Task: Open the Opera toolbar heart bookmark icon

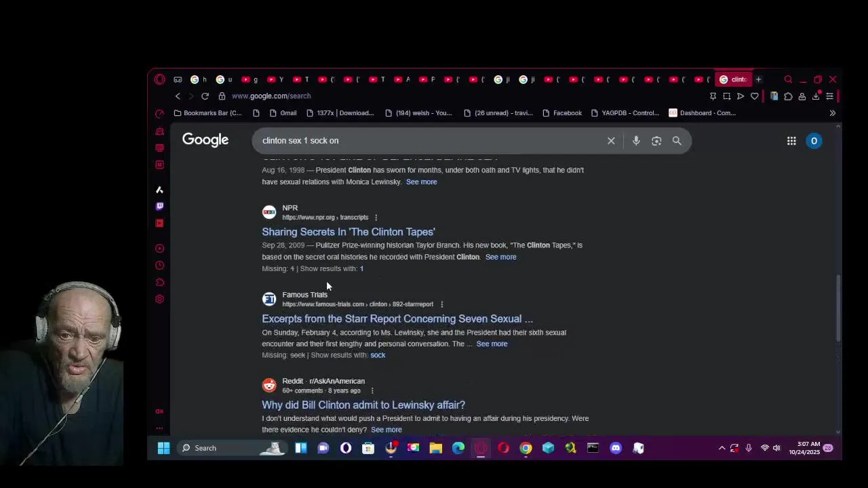Action: [754, 96]
